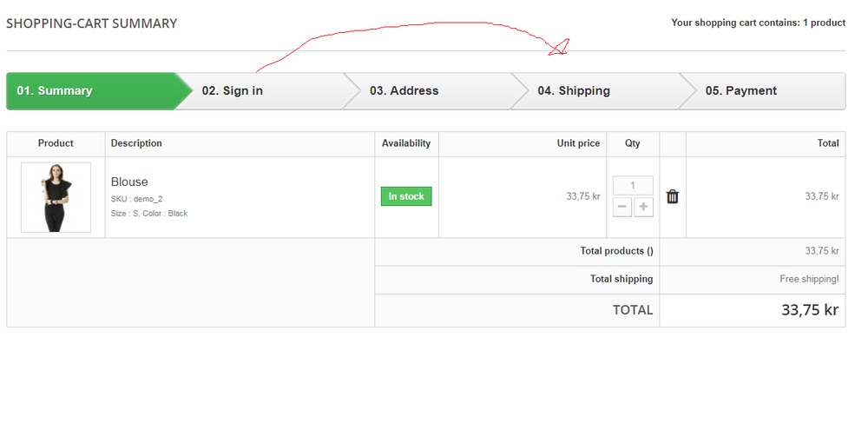Go to the 01. Summary step
The image size is (868, 430).
click(55, 91)
